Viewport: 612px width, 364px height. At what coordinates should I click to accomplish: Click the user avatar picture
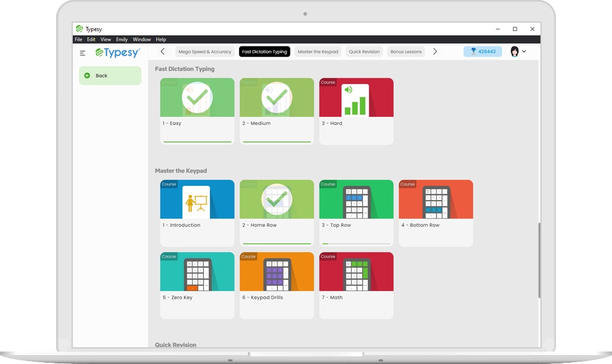(514, 51)
